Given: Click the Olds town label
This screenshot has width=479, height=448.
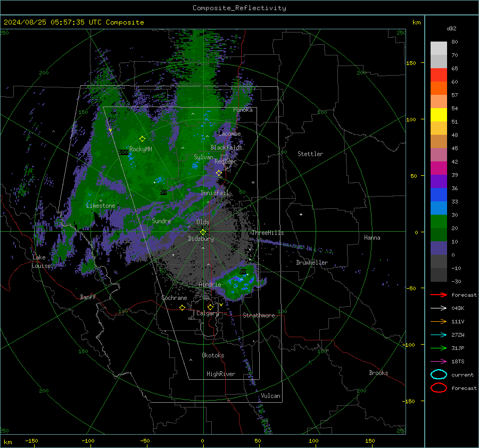Looking at the screenshot, I should pyautogui.click(x=203, y=222).
